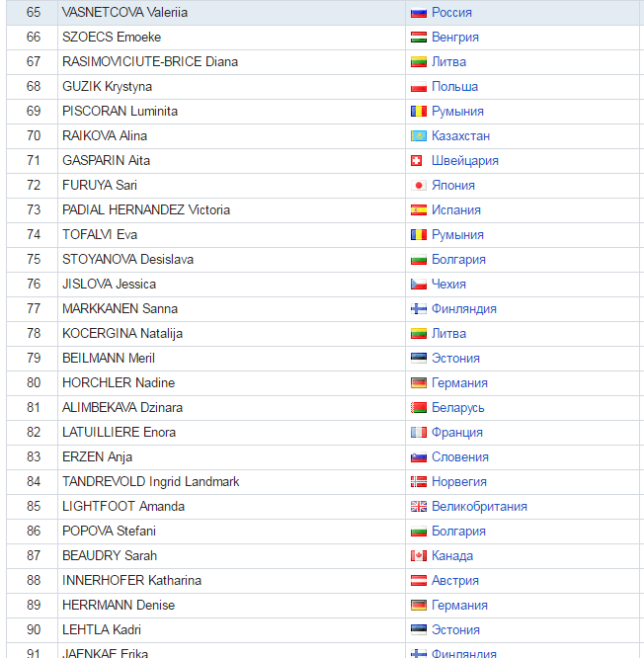Click the rank number 75 cell

click(33, 260)
